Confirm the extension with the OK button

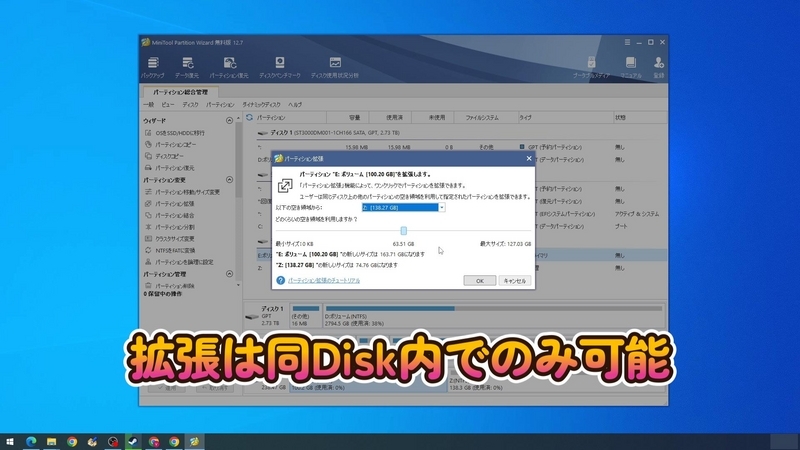480,281
